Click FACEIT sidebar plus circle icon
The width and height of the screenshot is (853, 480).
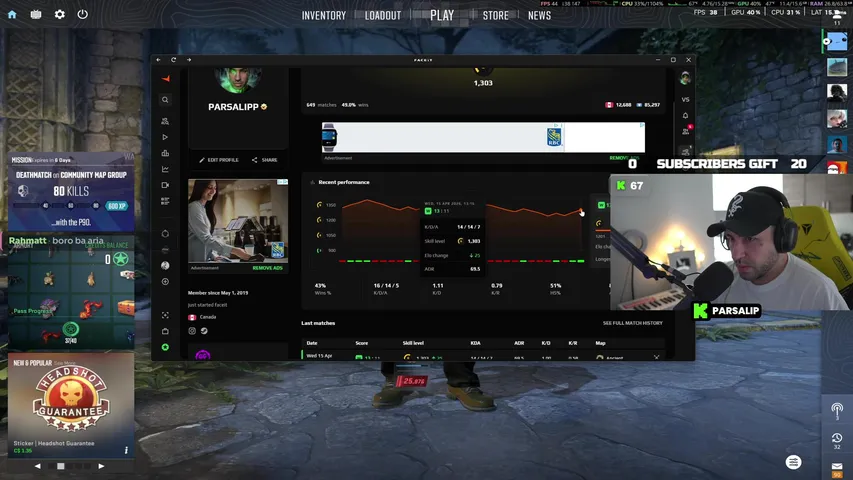tap(165, 282)
